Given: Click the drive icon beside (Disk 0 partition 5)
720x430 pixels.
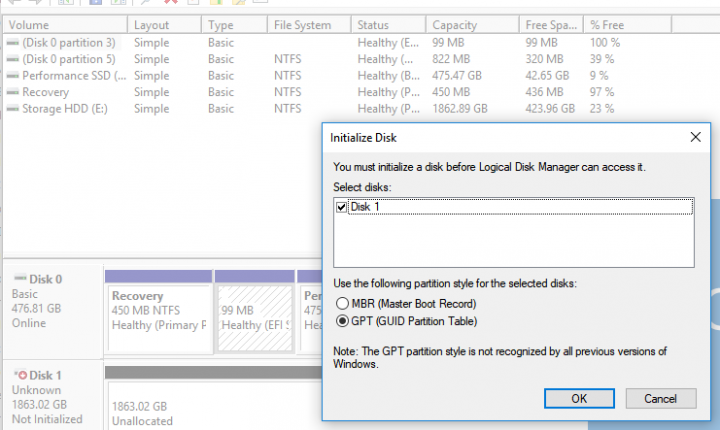Looking at the screenshot, I should [13, 60].
